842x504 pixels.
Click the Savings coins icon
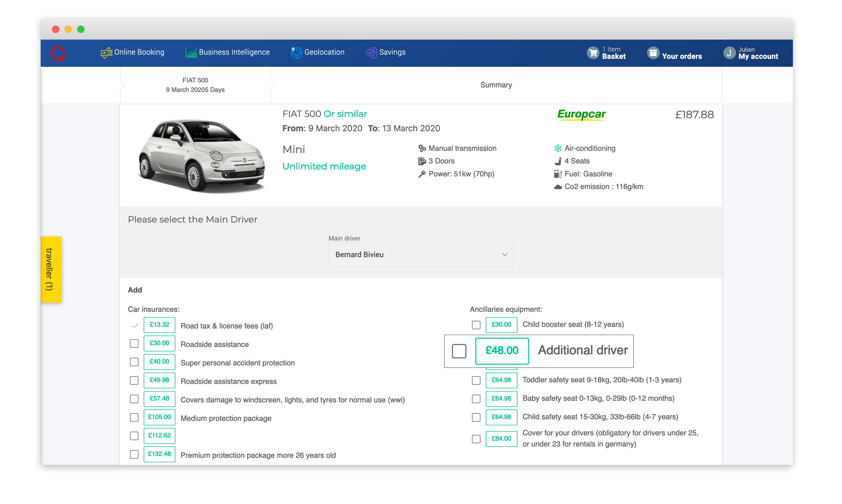click(x=371, y=53)
